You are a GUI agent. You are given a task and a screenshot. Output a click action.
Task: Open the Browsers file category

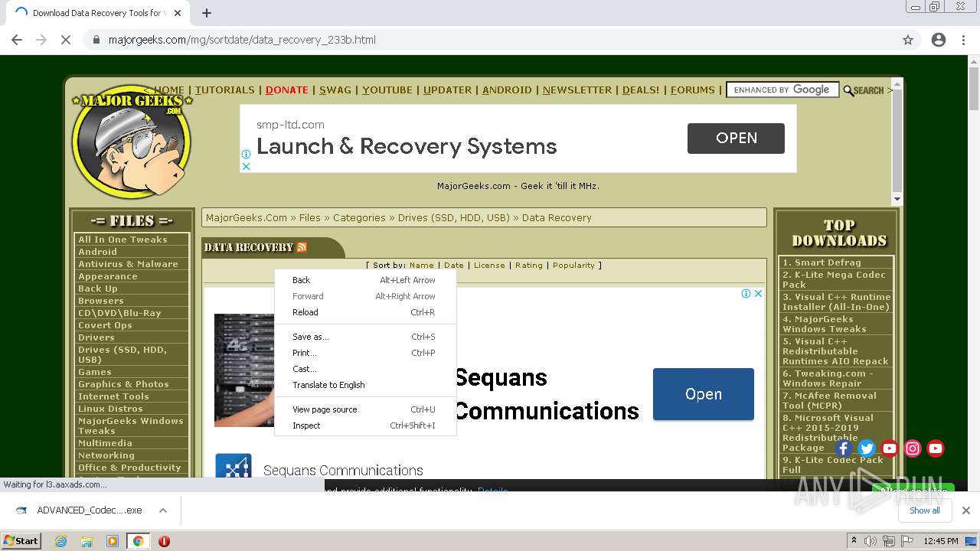click(100, 301)
